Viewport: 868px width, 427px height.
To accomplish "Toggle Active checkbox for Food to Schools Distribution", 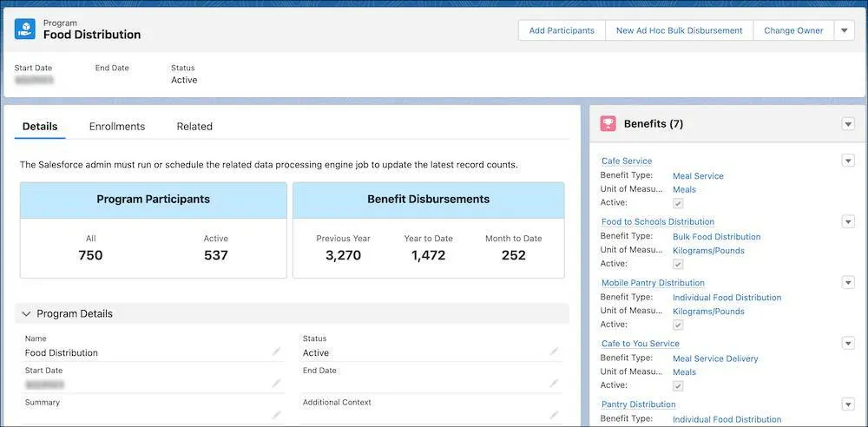I will (678, 264).
